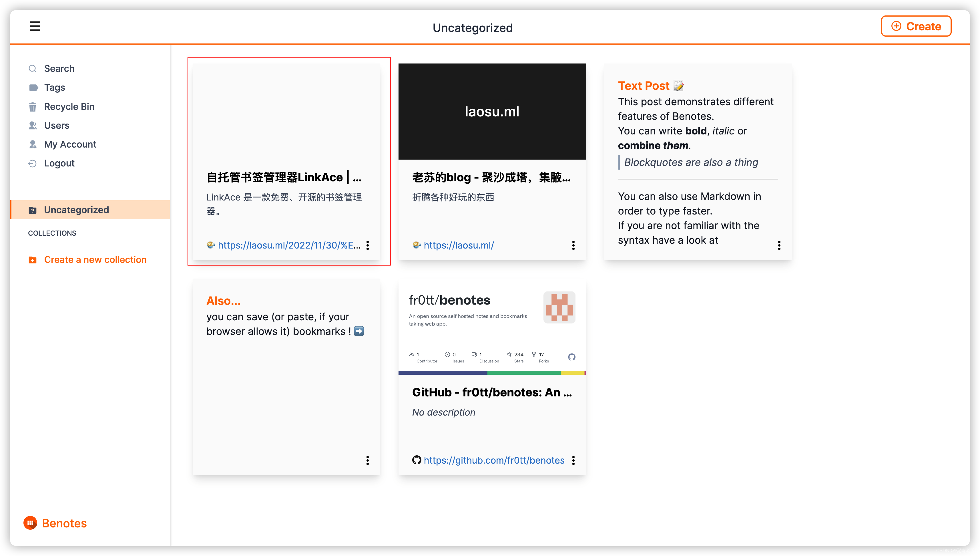980x556 pixels.
Task: Click the COLLECTIONS section label
Action: tap(52, 233)
